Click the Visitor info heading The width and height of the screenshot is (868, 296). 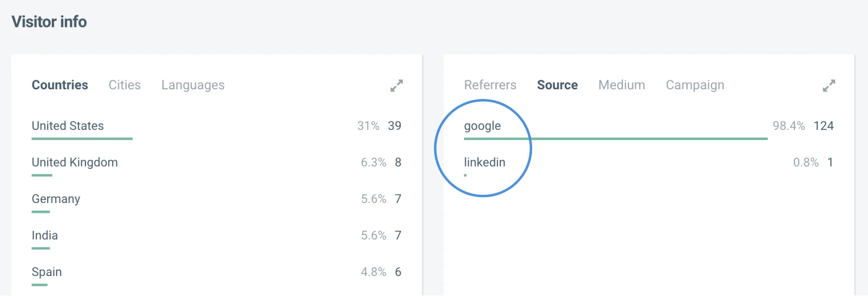49,22
